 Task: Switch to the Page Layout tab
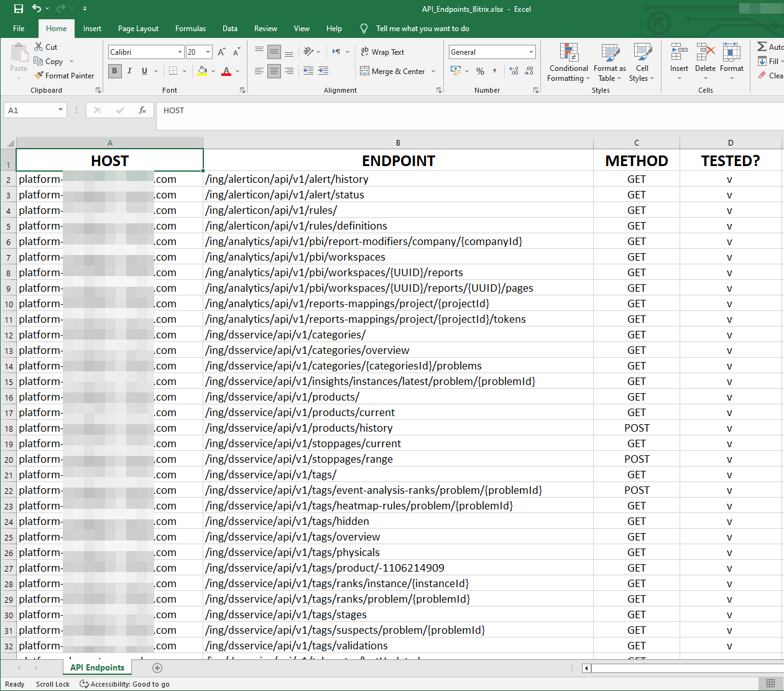pyautogui.click(x=138, y=28)
